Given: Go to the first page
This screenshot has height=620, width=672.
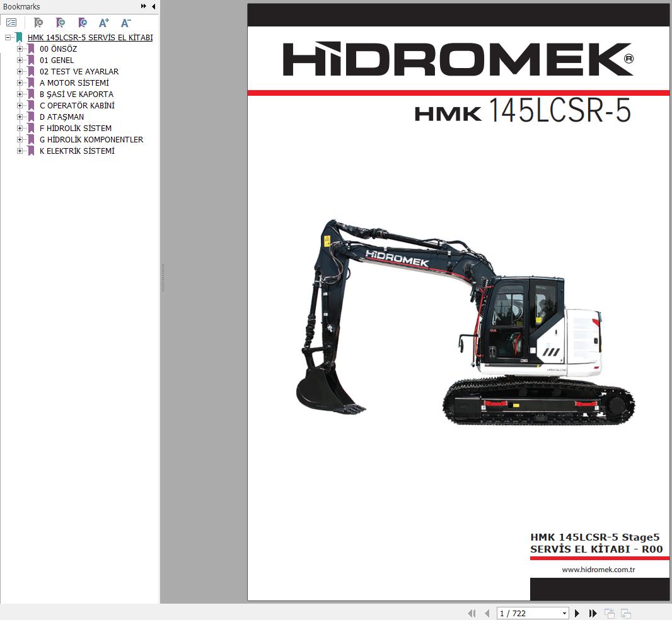Looking at the screenshot, I should coord(472,613).
